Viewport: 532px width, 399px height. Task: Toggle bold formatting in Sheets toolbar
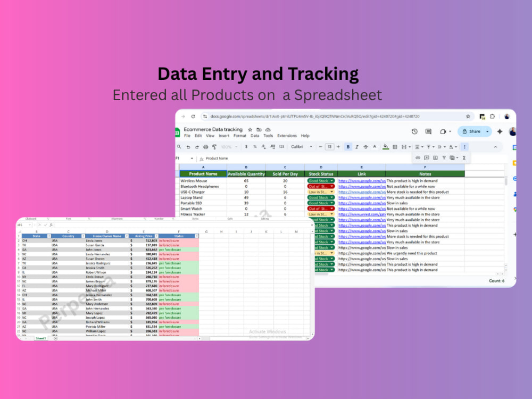[348, 147]
